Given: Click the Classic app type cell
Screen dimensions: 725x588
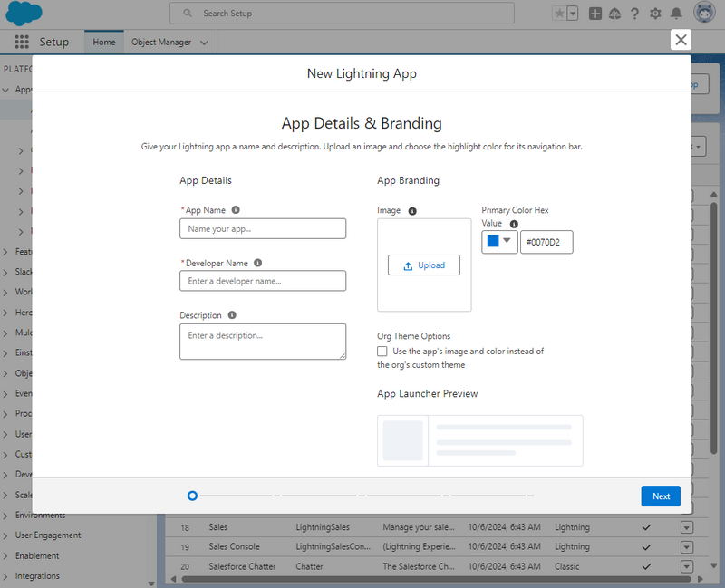Looking at the screenshot, I should point(567,566).
